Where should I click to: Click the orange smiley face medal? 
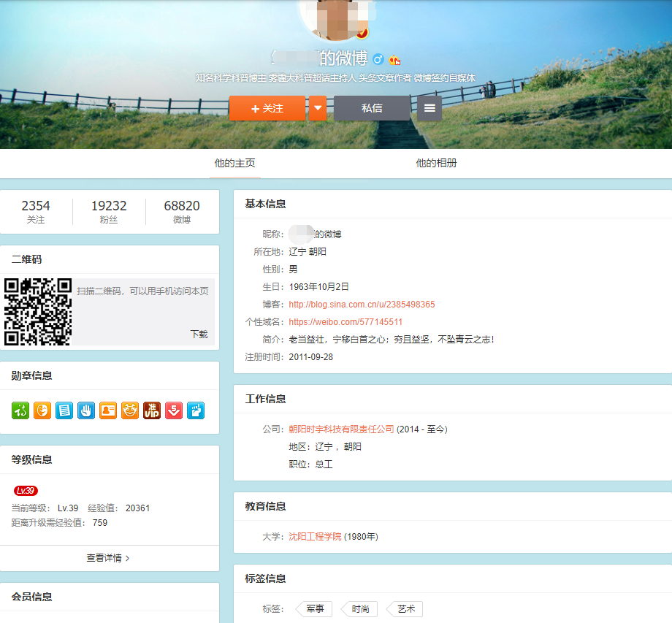(42, 410)
